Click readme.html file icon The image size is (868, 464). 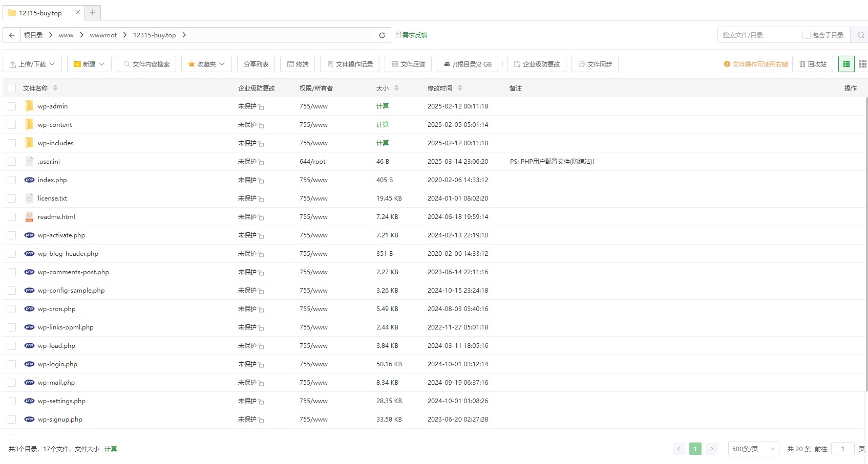(29, 216)
